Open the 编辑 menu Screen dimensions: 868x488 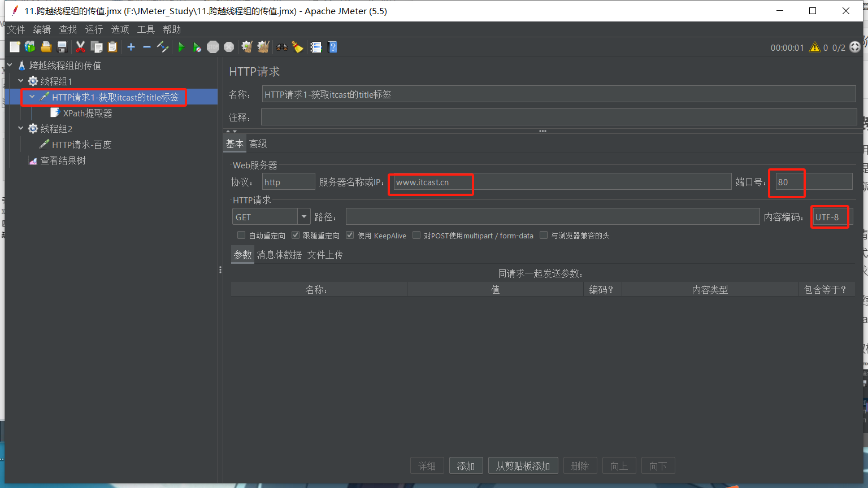[x=42, y=29]
